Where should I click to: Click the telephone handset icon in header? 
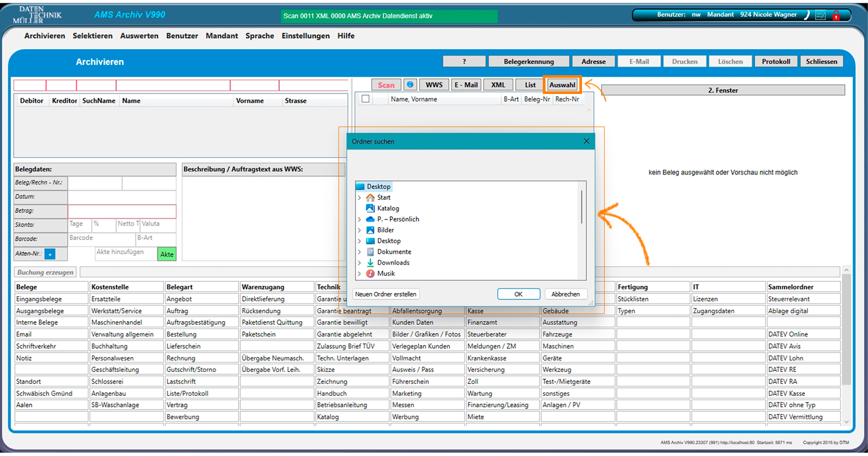807,15
